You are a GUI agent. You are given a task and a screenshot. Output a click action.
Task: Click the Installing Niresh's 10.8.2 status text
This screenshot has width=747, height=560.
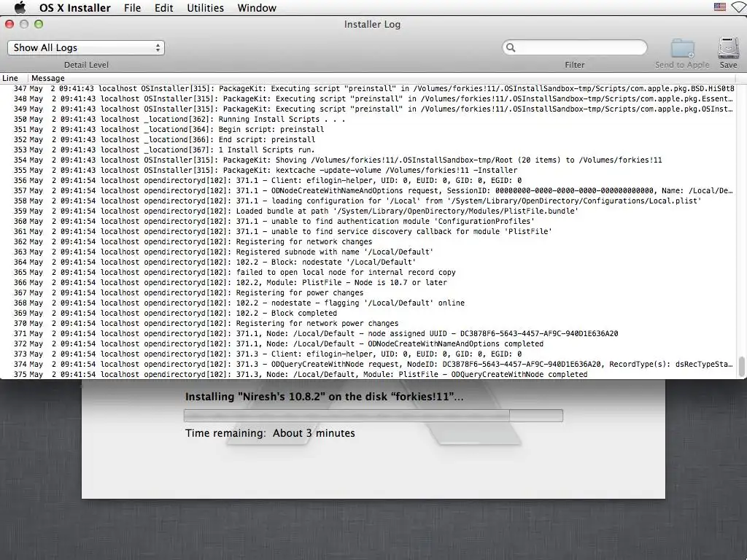click(x=324, y=397)
